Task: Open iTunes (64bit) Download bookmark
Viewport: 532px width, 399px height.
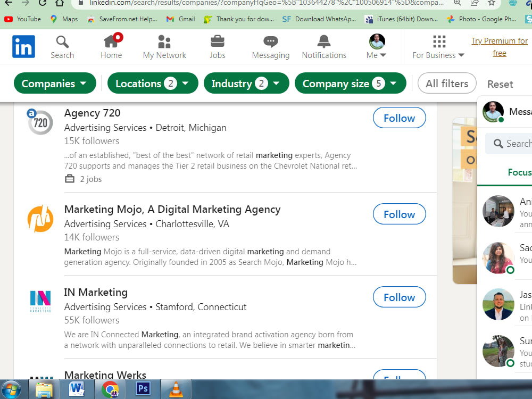Action: (x=401, y=19)
